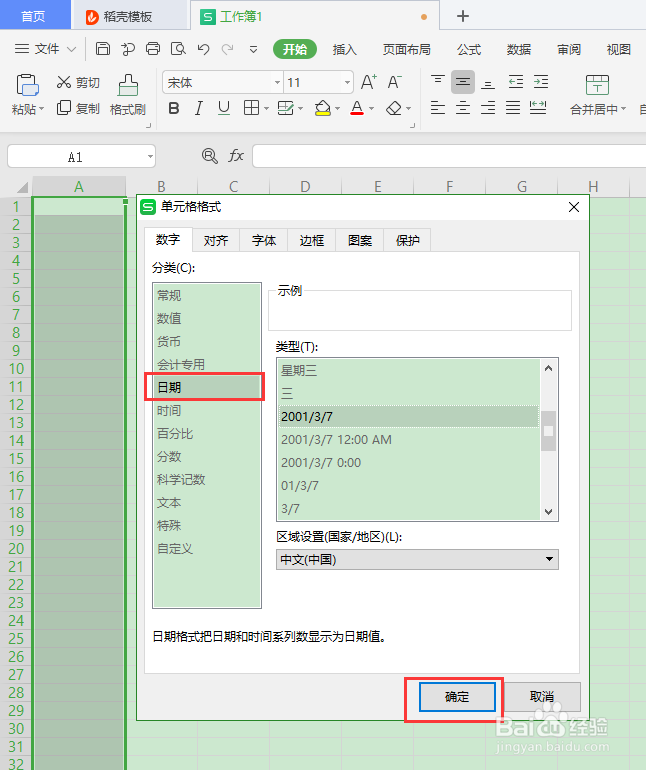
Task: Click the top align icon
Action: click(438, 82)
